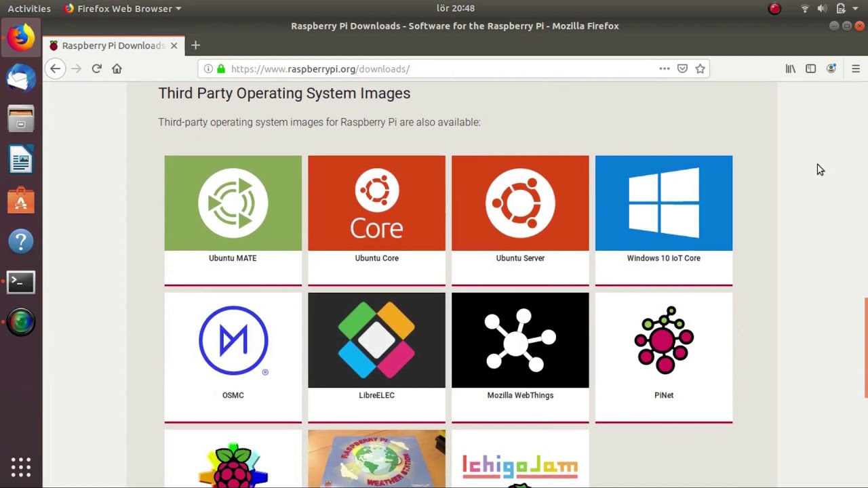The image size is (868, 488).
Task: Bookmark this page with the star
Action: 700,68
